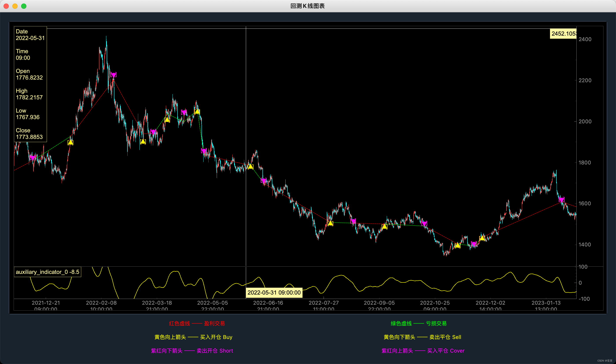Click the yellow buy arrow beside the crosshair line
This screenshot has width=616, height=364.
click(x=250, y=167)
